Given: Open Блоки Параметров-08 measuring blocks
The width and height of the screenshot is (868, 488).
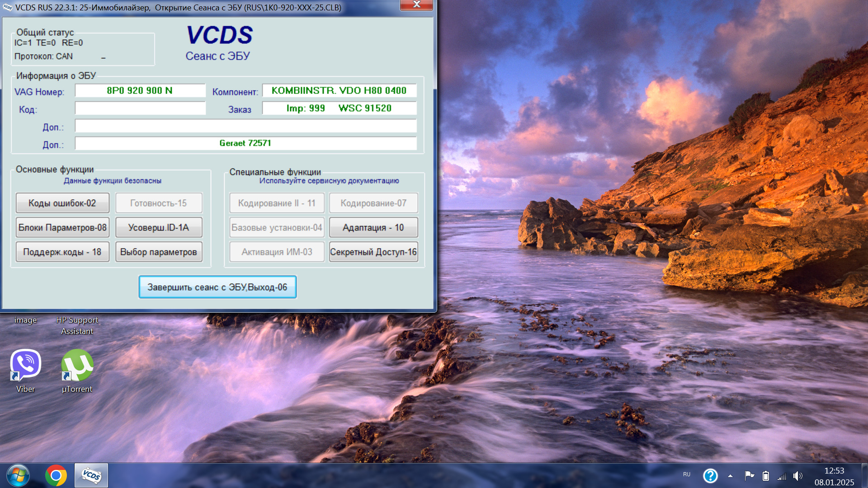Looking at the screenshot, I should 62,227.
